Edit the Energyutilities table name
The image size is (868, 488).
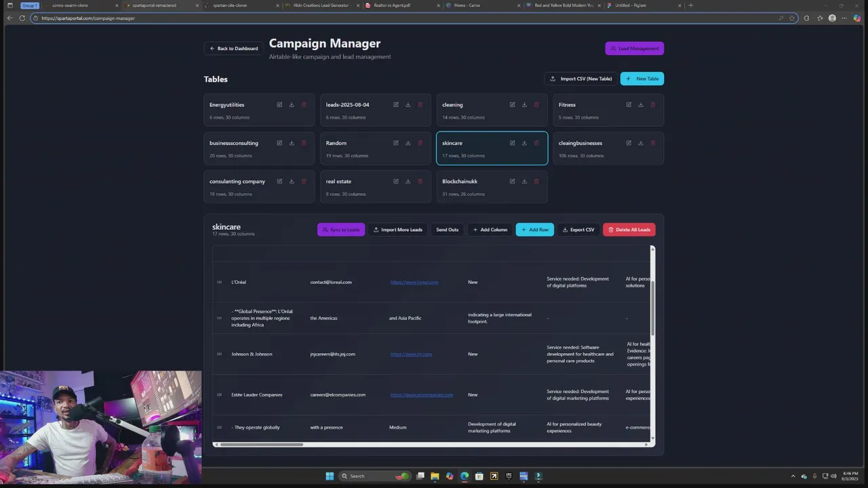[279, 104]
